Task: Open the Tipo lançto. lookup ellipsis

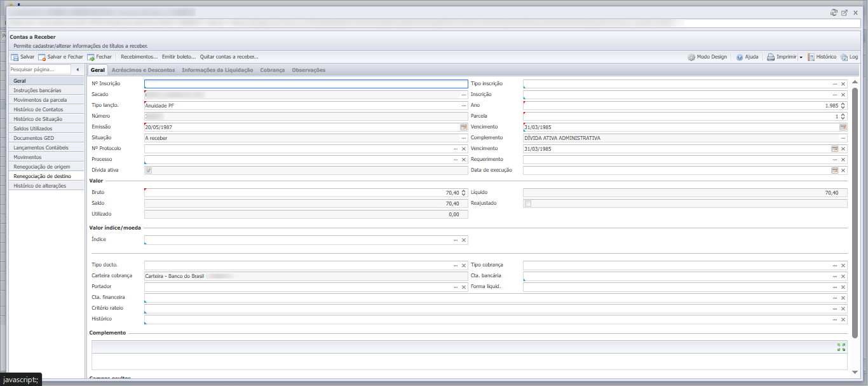Action: click(464, 106)
